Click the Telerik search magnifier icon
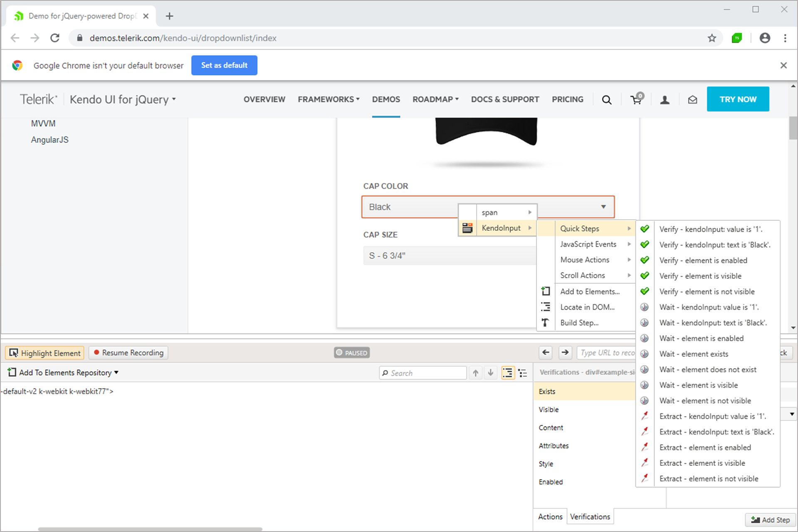The height and width of the screenshot is (532, 798). pos(607,100)
